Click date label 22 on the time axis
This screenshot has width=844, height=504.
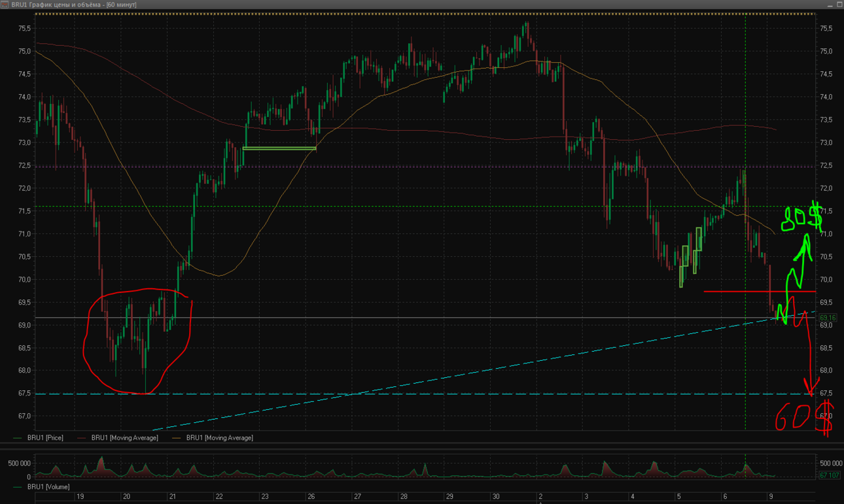(x=219, y=497)
